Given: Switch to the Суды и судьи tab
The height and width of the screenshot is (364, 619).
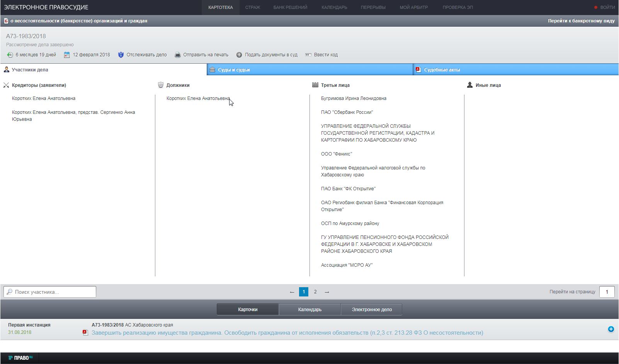Looking at the screenshot, I should pos(234,70).
